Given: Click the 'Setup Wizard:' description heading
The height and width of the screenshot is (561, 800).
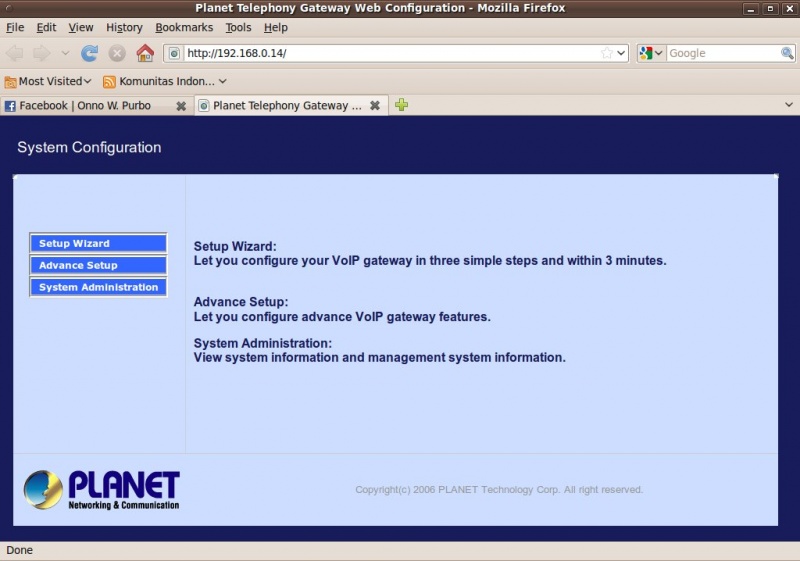Looking at the screenshot, I should [235, 246].
